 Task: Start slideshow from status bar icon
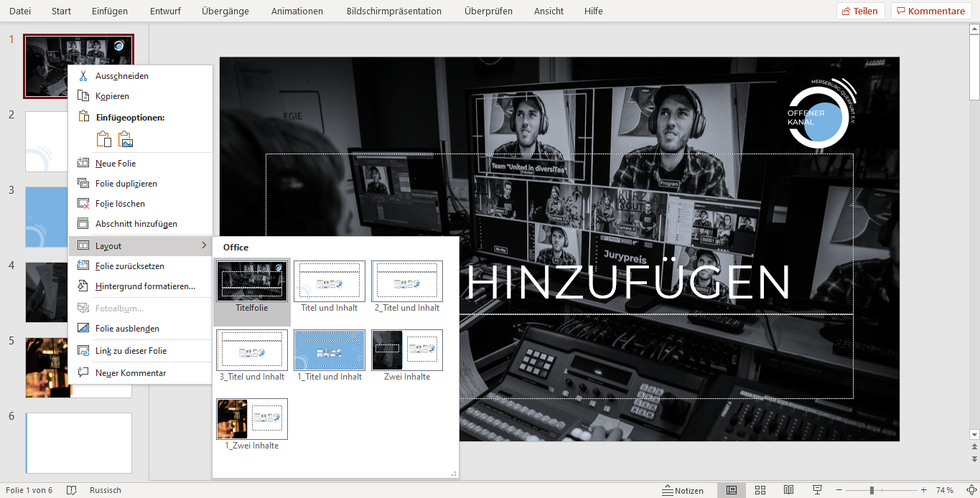click(x=817, y=490)
